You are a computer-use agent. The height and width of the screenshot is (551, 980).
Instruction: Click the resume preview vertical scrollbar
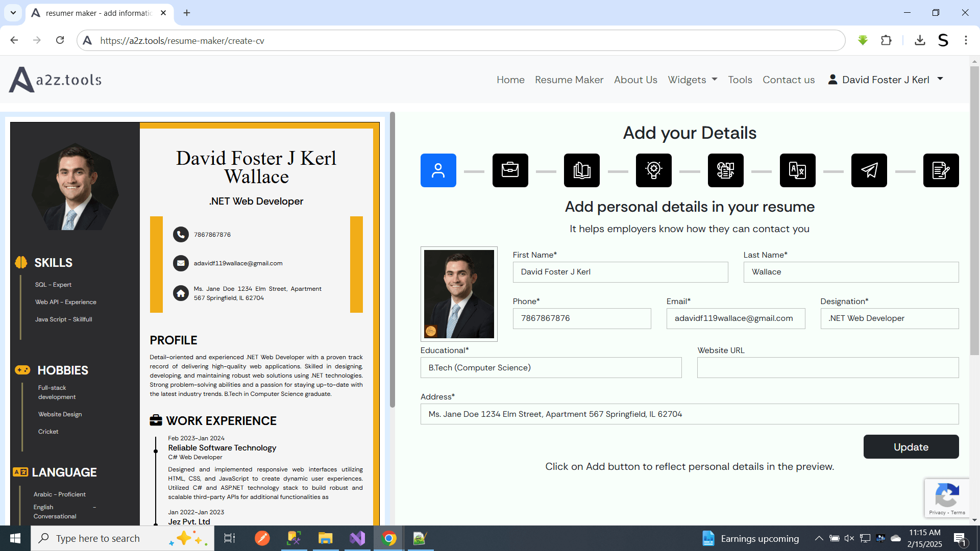pos(392,260)
